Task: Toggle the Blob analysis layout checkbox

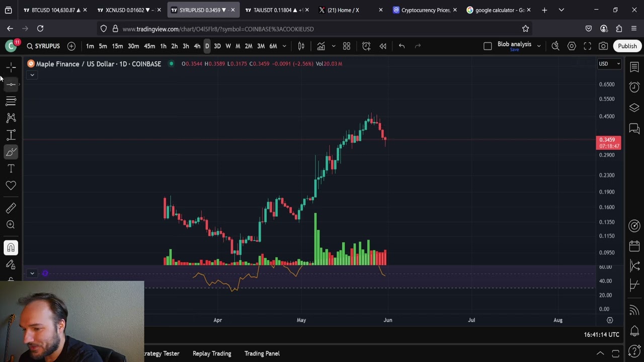Action: pos(488,46)
